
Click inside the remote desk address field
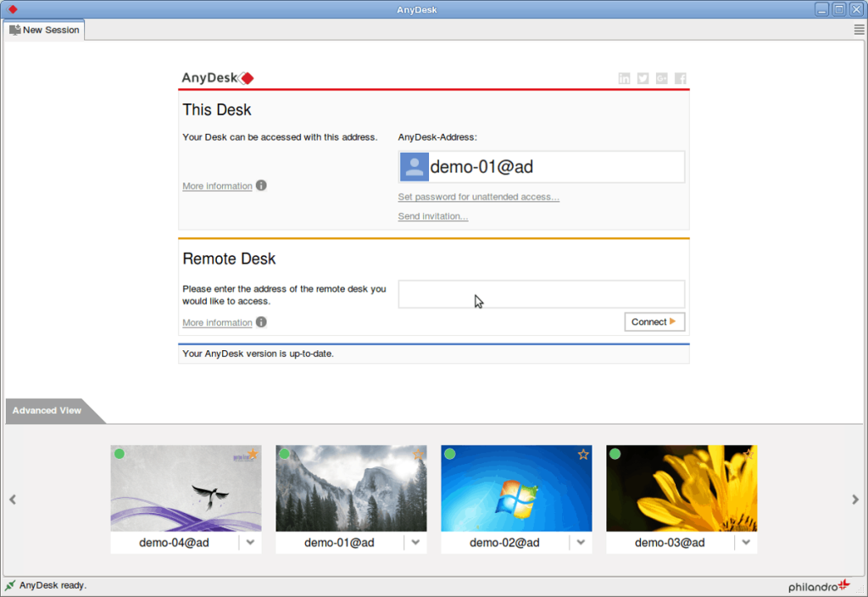541,293
